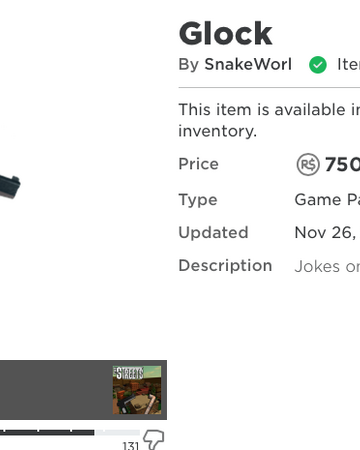Click the 'This item is available' notice
The width and height of the screenshot is (360, 450).
pyautogui.click(x=269, y=120)
